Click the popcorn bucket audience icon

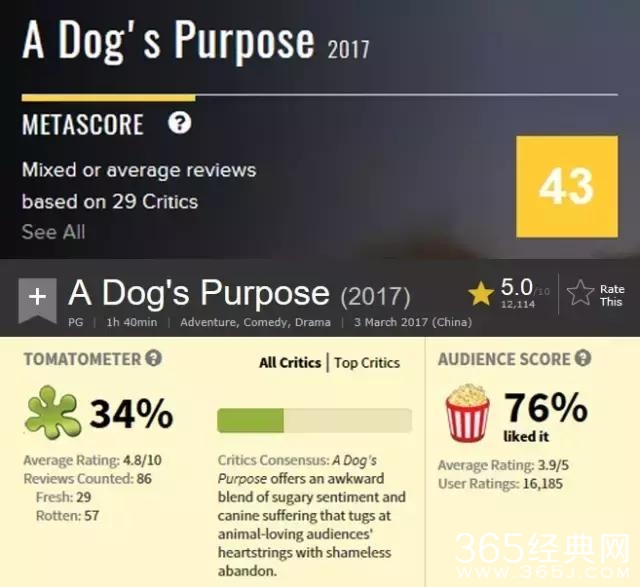[x=467, y=413]
